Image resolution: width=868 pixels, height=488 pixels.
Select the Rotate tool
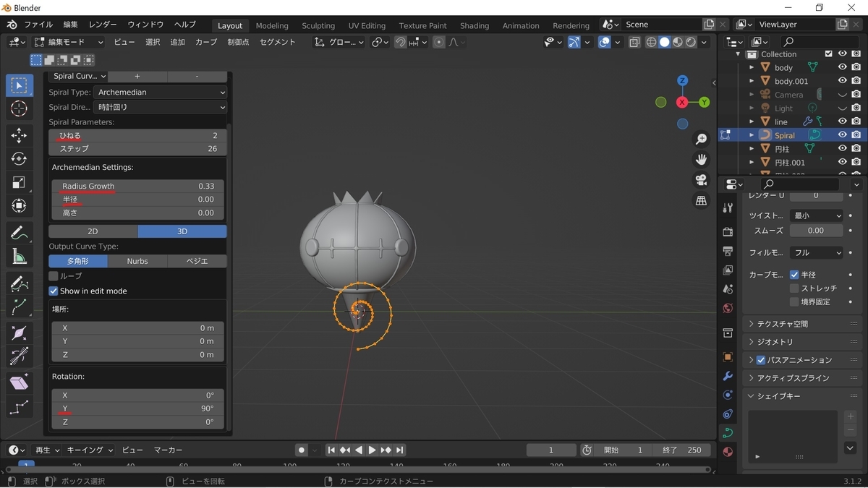point(19,158)
